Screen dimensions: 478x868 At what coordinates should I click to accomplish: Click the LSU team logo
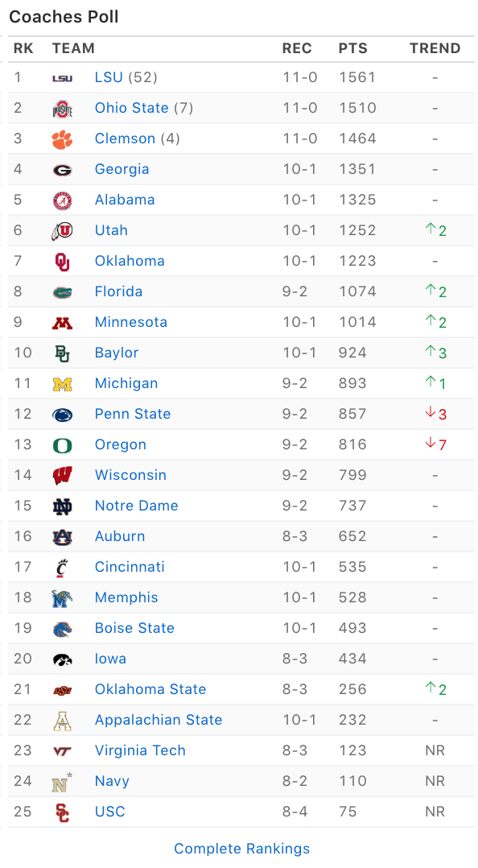click(x=63, y=78)
